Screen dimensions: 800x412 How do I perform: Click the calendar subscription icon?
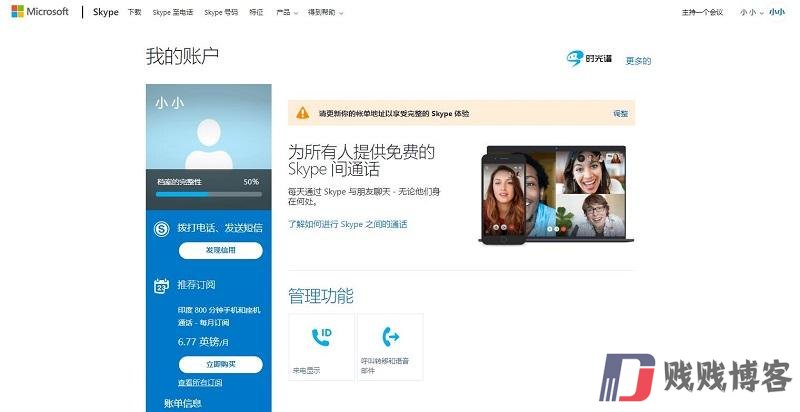[161, 286]
